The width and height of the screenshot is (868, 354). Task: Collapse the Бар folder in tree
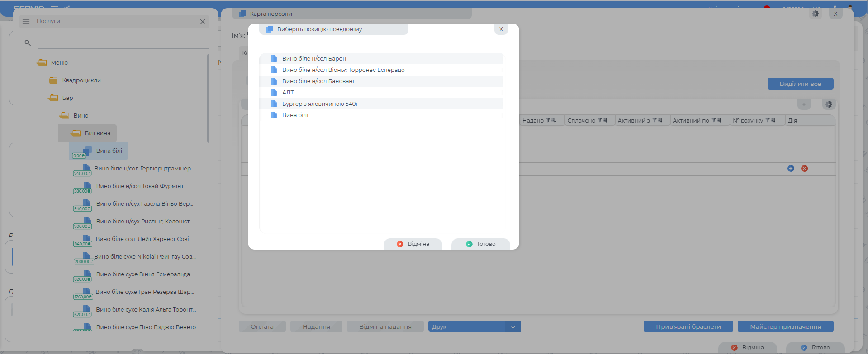pos(53,98)
